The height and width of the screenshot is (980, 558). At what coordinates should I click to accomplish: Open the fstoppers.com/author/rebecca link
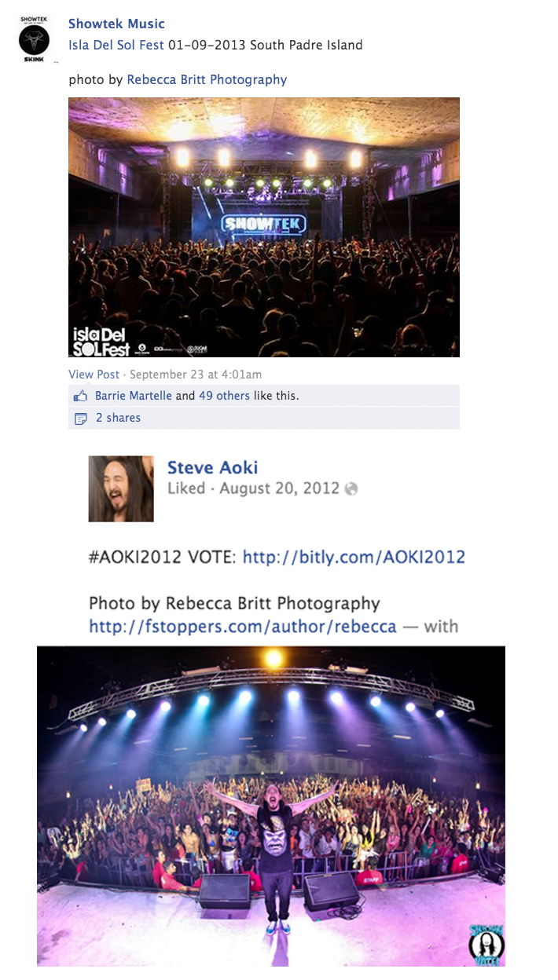pos(243,627)
